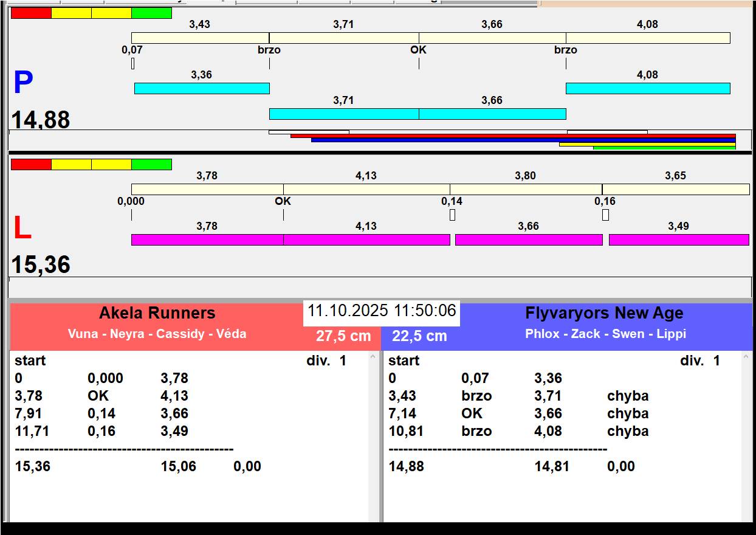Image resolution: width=756 pixels, height=535 pixels.
Task: Click the start label in Akela Runners panel
Action: (x=30, y=361)
